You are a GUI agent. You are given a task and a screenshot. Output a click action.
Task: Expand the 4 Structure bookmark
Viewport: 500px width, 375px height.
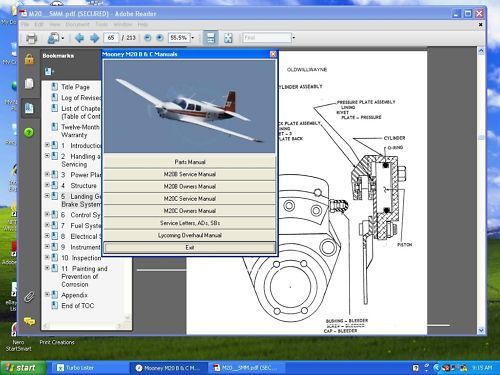tap(47, 185)
